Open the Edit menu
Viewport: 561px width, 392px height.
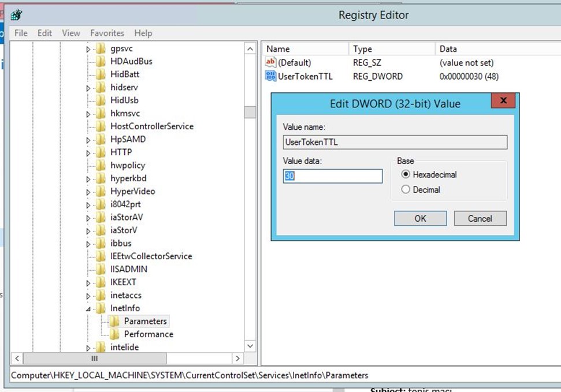tap(44, 33)
